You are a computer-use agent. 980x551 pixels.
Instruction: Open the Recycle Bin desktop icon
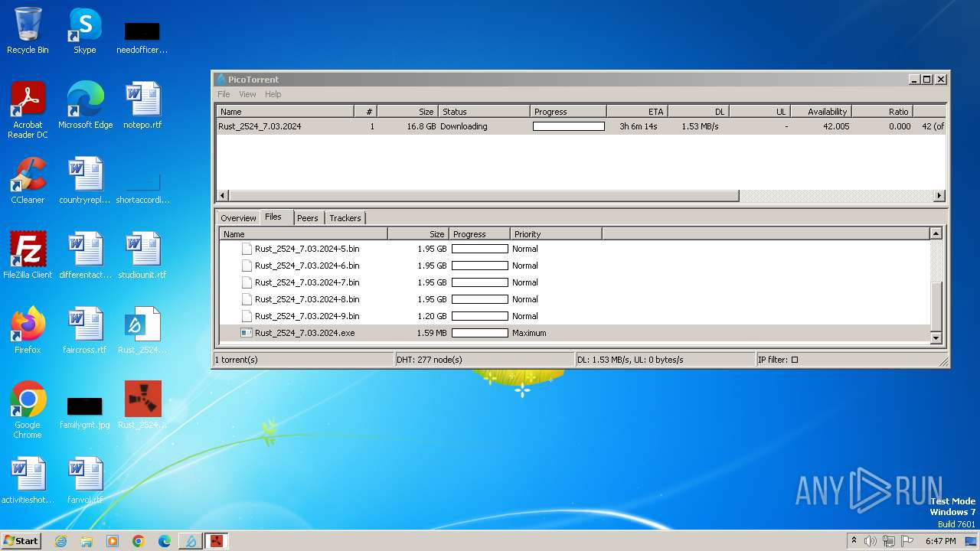tap(28, 31)
